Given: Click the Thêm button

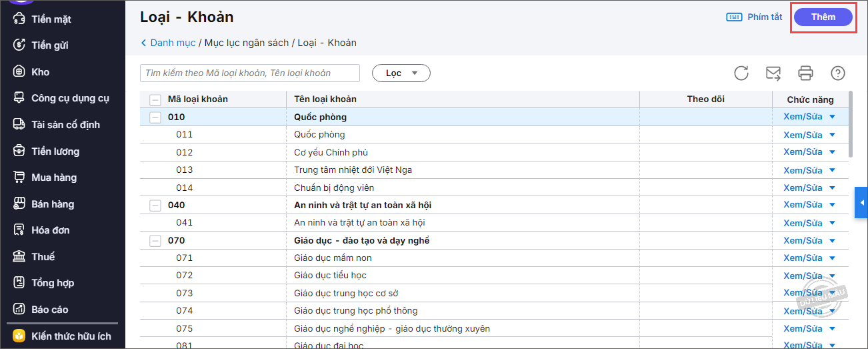Looking at the screenshot, I should point(823,17).
